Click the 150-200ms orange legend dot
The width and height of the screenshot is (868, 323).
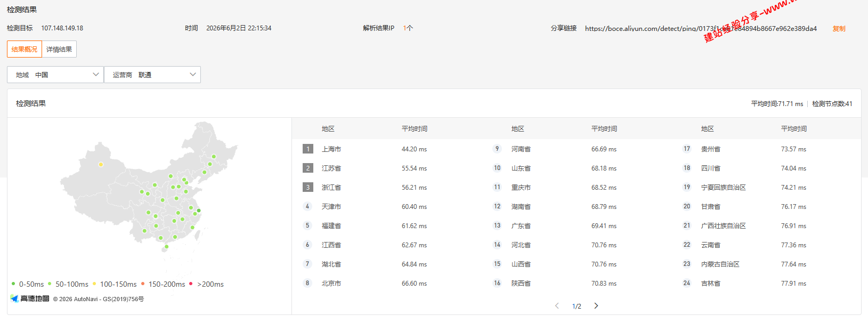point(143,284)
